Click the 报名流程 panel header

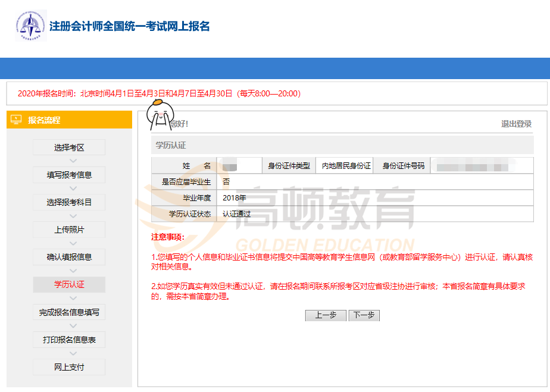(x=69, y=120)
